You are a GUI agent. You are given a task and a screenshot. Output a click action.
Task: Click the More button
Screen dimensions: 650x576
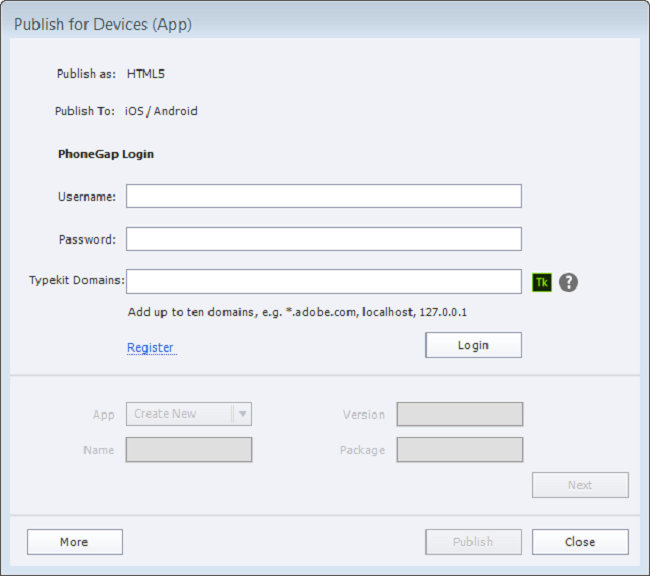[74, 542]
